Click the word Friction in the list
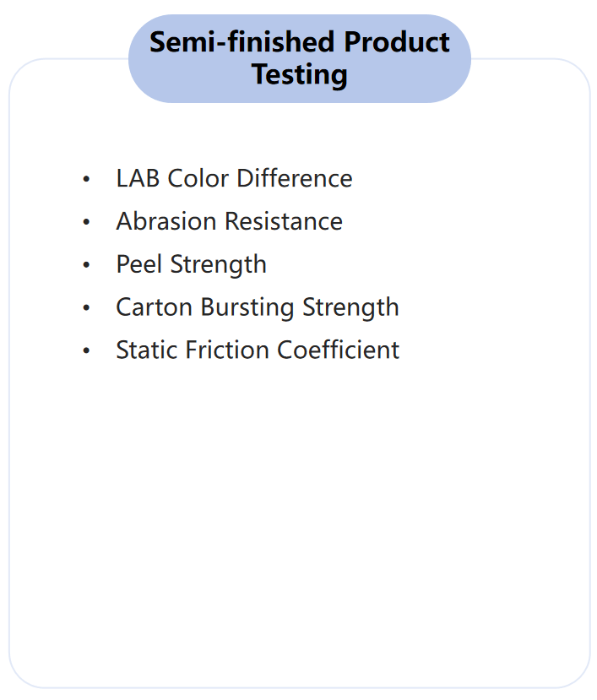The image size is (597, 700). point(227,350)
